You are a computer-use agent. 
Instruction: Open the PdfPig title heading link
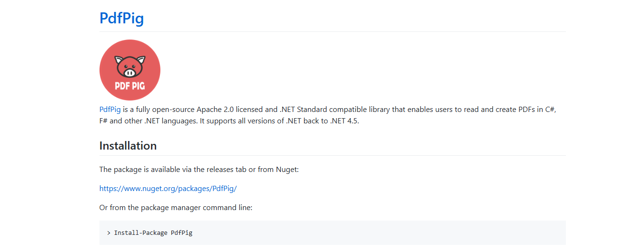tap(121, 18)
